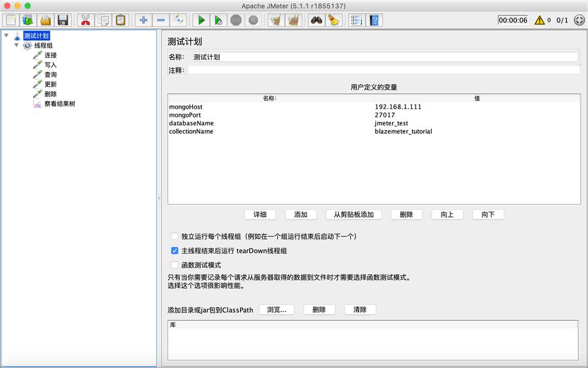Click Start no pauses icon
Screen dimensions: 588x368
click(218, 20)
